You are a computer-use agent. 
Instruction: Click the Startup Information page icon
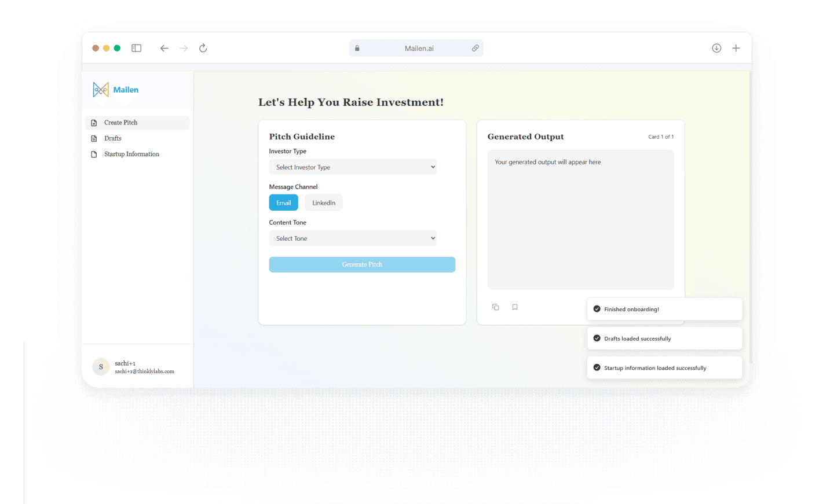pyautogui.click(x=94, y=154)
